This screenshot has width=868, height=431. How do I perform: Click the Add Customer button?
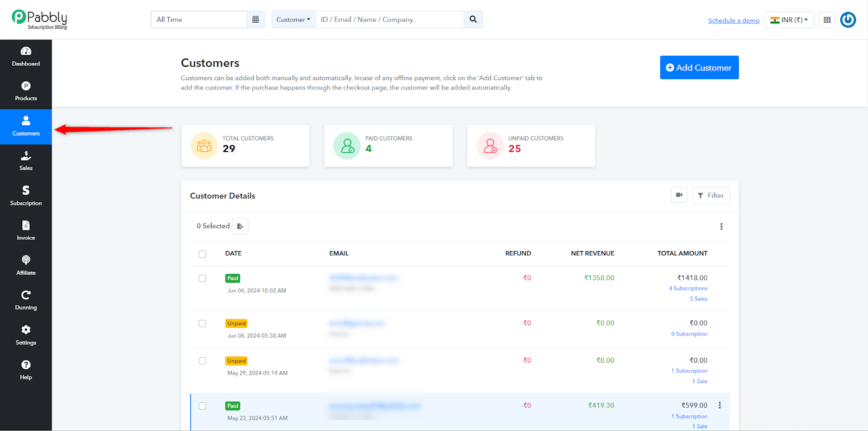(x=699, y=68)
